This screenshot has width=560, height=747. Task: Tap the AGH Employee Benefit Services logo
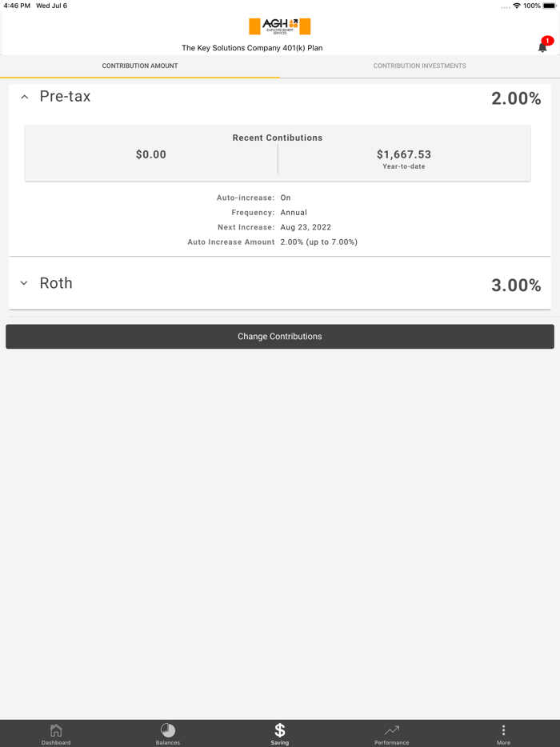point(279,25)
